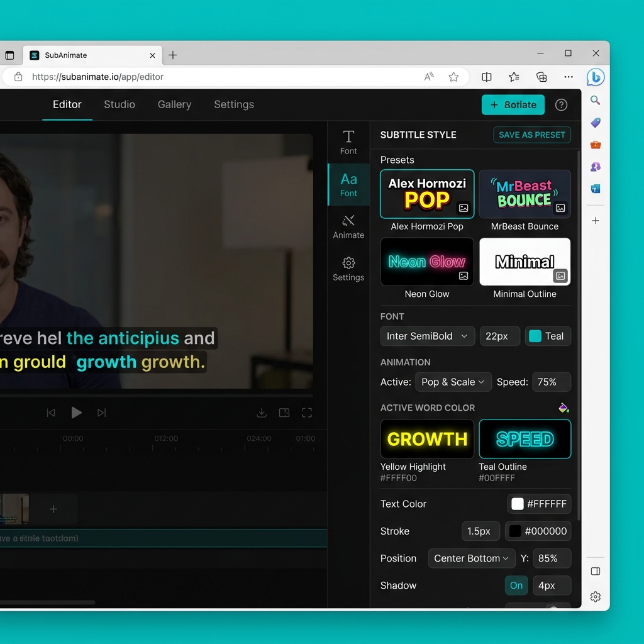Click the paint bucket color fill icon

click(563, 408)
